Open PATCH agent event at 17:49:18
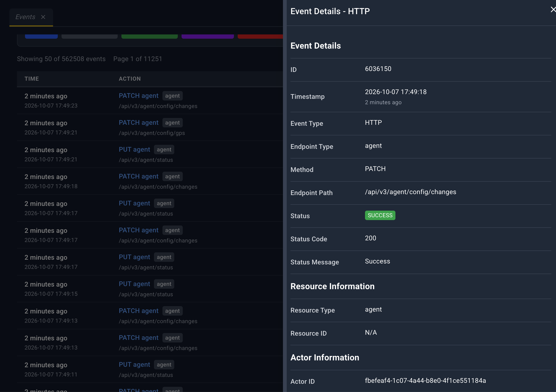This screenshot has height=392, width=556. (x=138, y=176)
